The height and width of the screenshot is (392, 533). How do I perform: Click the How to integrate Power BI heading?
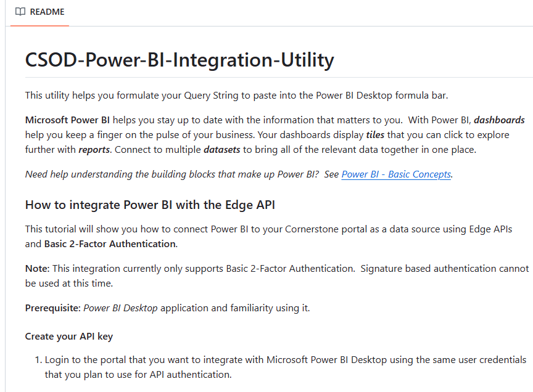150,205
